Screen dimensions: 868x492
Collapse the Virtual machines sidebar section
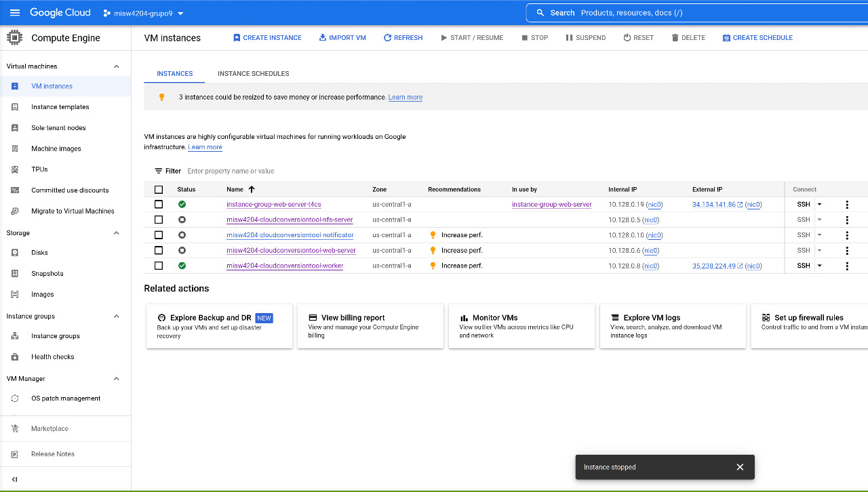(116, 66)
